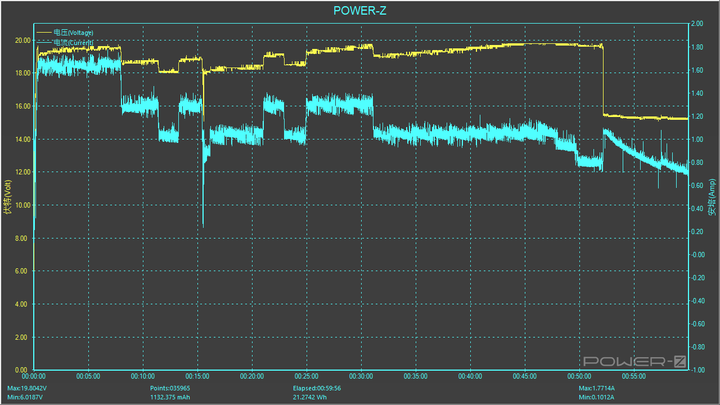720x405 pixels.
Task: Click the 00:40:00 time axis label
Action: (470, 376)
